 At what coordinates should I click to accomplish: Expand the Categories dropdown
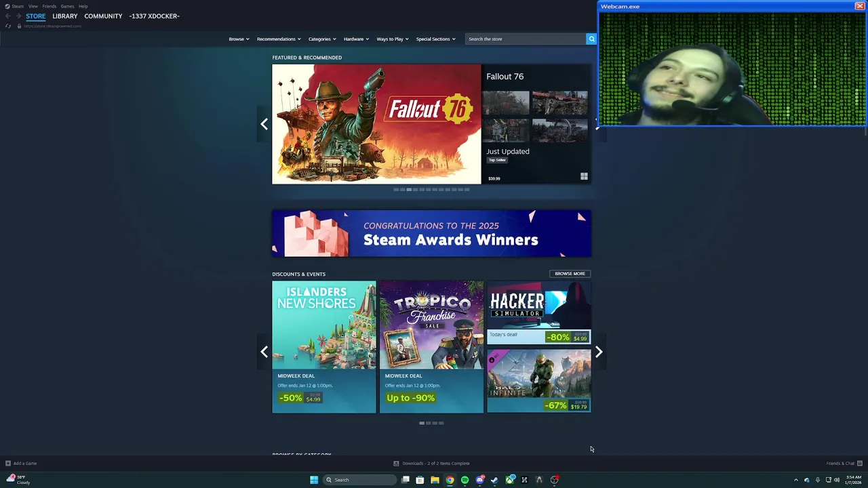[x=322, y=39]
